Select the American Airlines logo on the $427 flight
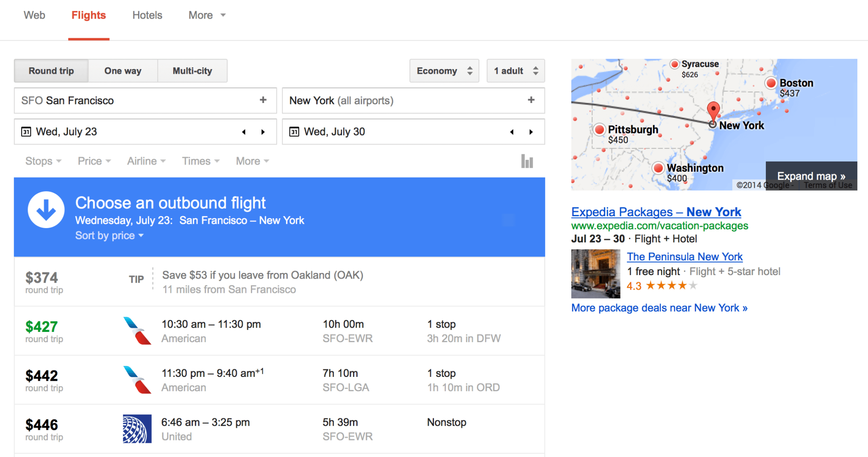Screen dimensions: 868x457 coord(136,331)
